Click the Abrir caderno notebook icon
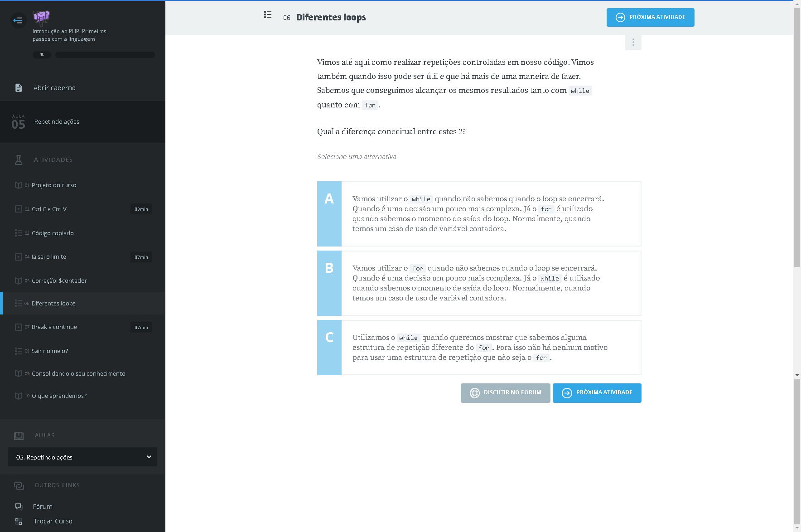The image size is (801, 532). [19, 88]
